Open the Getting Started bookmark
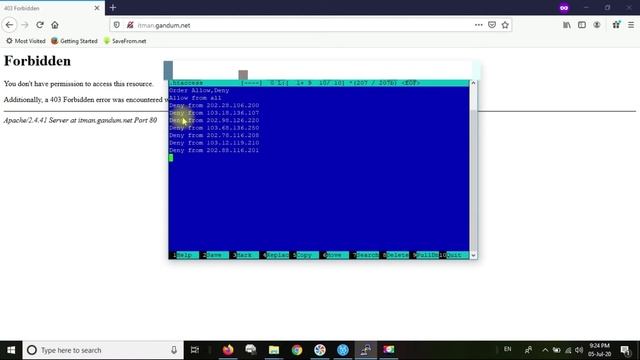This screenshot has height=360, width=640. pyautogui.click(x=74, y=41)
